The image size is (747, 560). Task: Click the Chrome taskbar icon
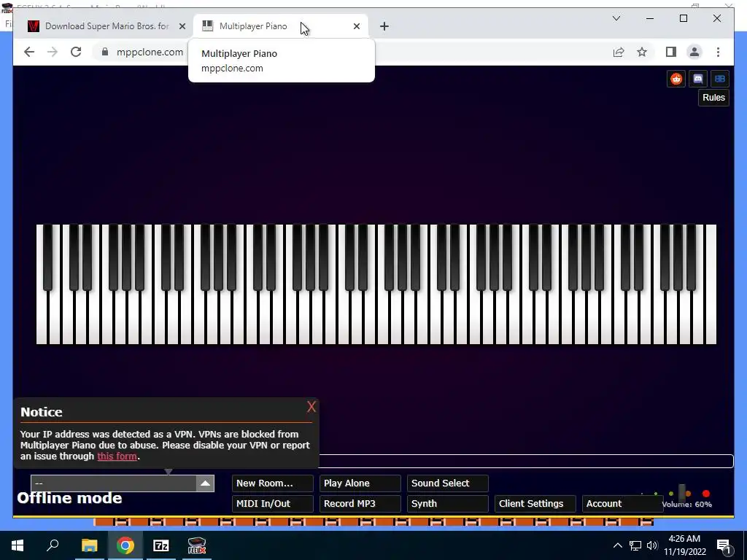pos(125,545)
